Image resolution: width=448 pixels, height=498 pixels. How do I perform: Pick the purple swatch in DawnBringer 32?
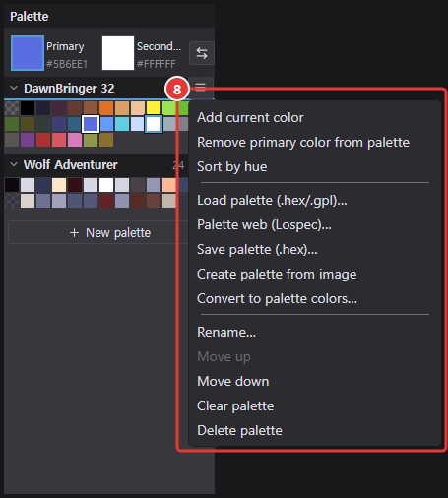[x=28, y=140]
